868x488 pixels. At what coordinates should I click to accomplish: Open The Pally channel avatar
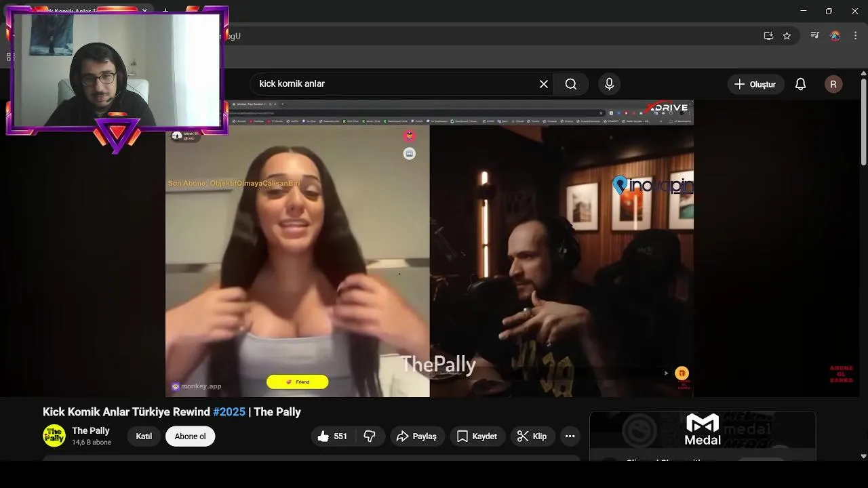54,436
